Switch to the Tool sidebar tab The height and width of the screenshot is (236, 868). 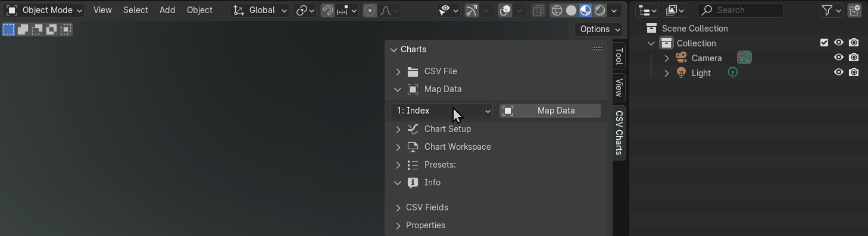coord(619,56)
